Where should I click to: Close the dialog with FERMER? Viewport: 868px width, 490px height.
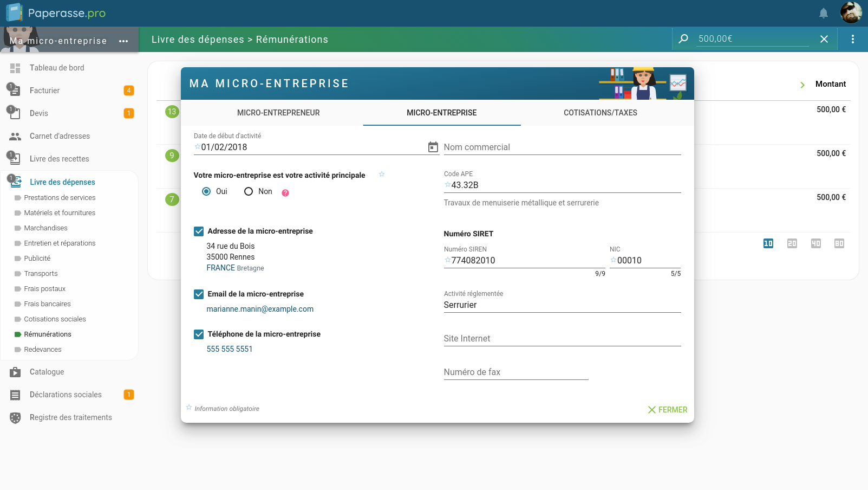click(x=667, y=410)
